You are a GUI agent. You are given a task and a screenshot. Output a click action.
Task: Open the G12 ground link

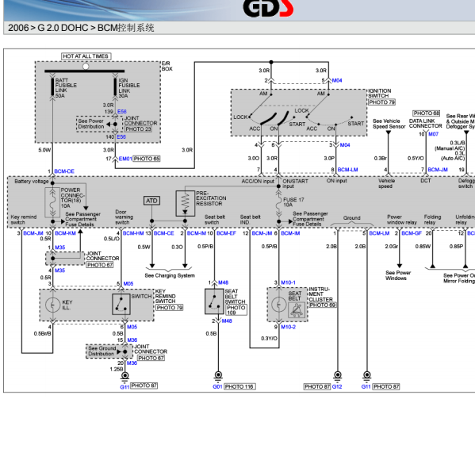click(x=337, y=386)
